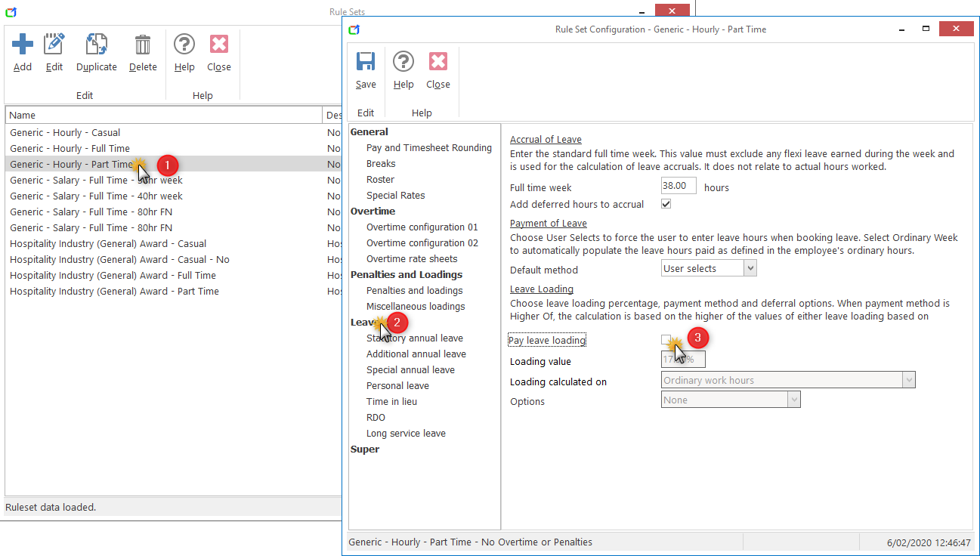
Task: Open the indented Penalties and loadings sub-item
Action: tap(415, 290)
